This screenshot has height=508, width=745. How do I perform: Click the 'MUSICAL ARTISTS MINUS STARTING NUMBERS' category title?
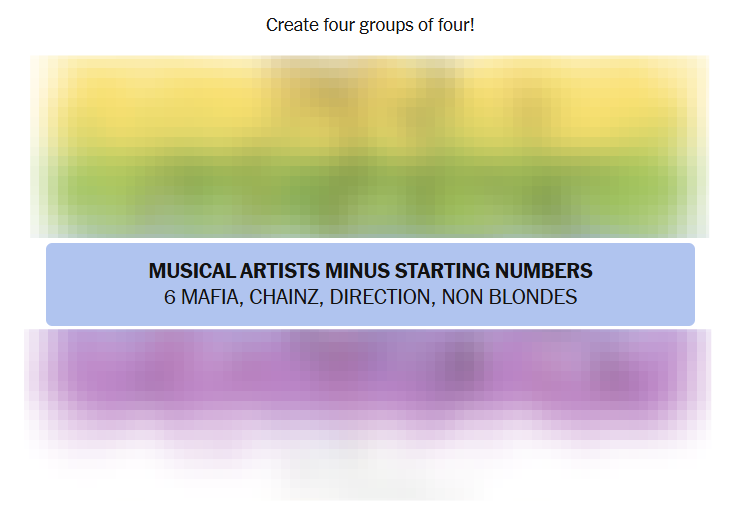370,271
